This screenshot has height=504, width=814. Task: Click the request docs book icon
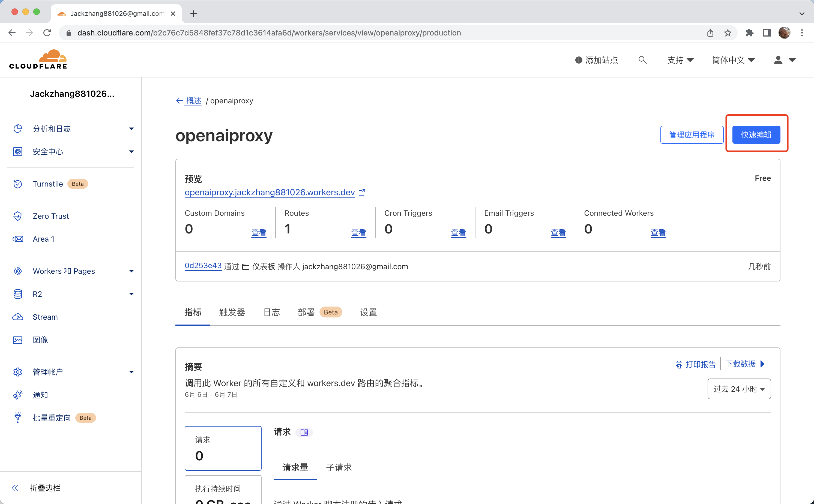tap(304, 432)
